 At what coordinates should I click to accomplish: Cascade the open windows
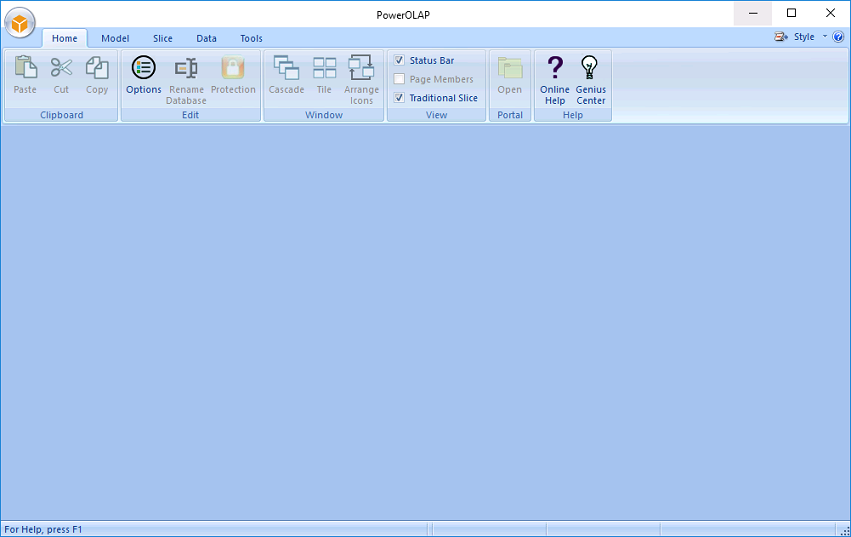pos(287,69)
